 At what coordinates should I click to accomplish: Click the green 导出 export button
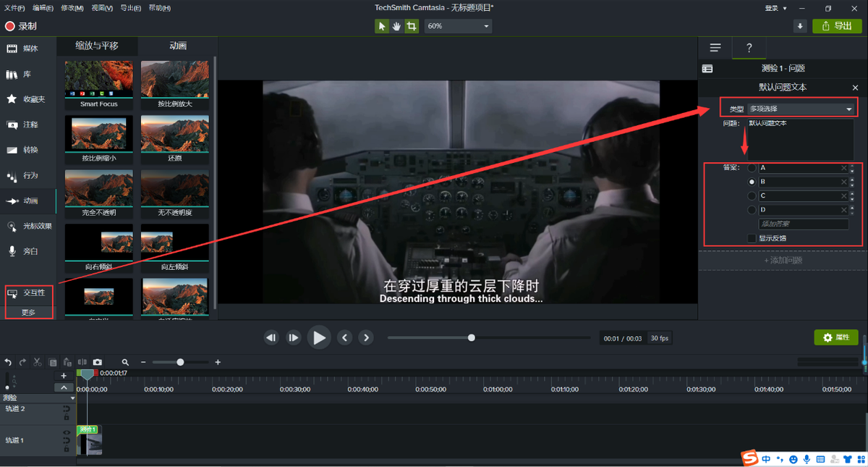pos(837,26)
